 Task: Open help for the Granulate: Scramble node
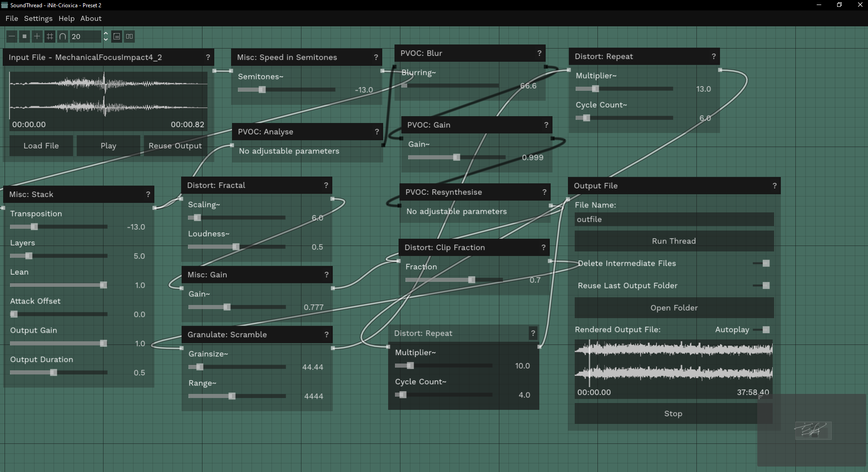(x=326, y=334)
